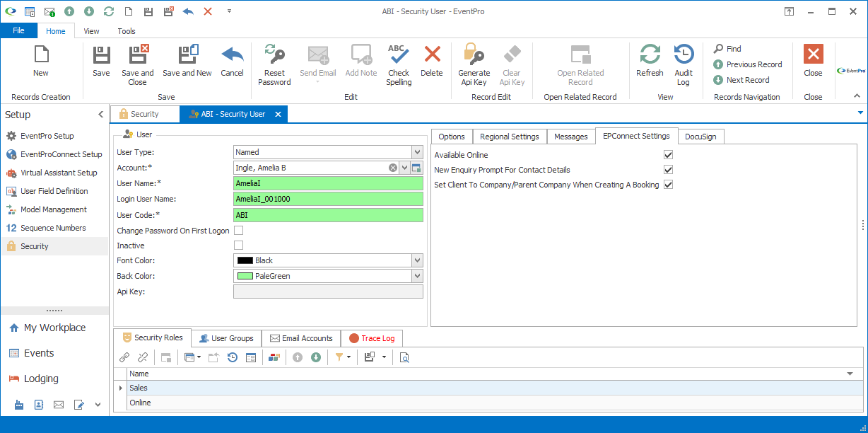The width and height of the screenshot is (868, 433).
Task: Click the up arrow in quick access toolbar
Action: tap(69, 11)
